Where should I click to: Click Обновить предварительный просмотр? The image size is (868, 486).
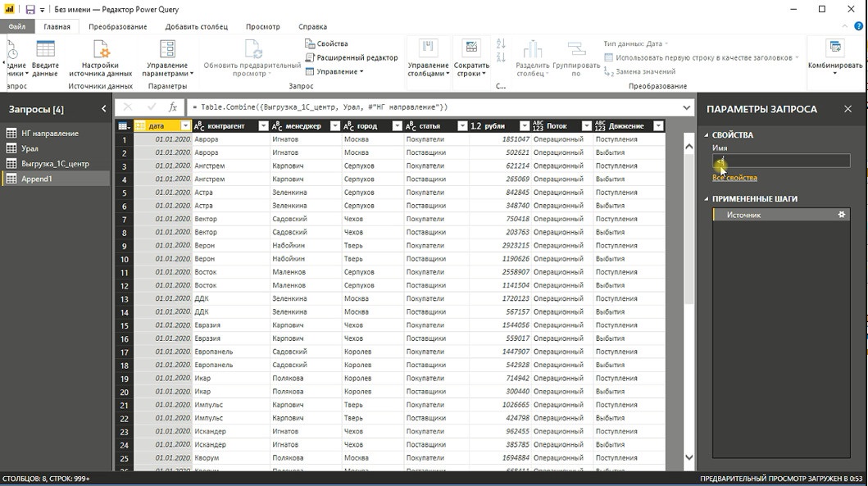click(252, 58)
